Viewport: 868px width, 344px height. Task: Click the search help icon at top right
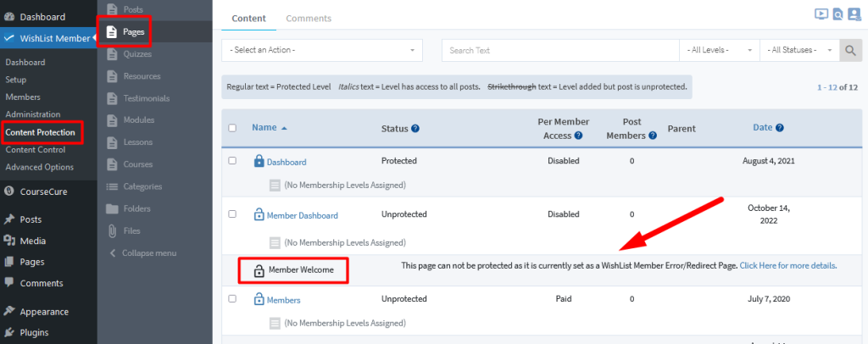(837, 14)
